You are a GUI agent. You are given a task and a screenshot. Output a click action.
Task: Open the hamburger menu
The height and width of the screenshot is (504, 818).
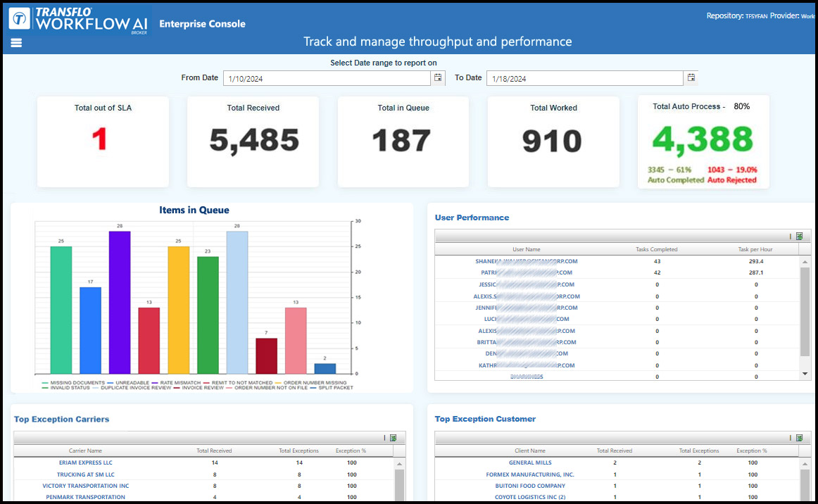[x=16, y=43]
